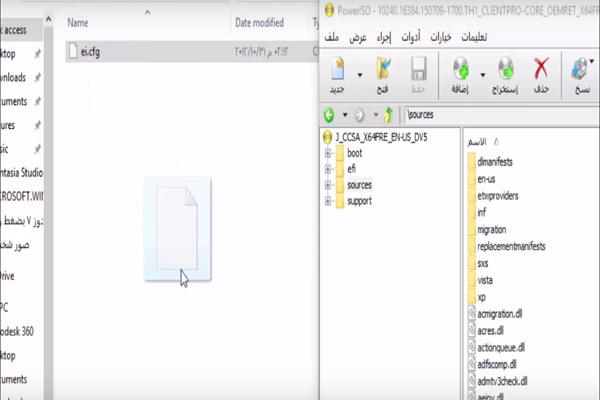Open the dropdown arrow next to Add (إضافة)

click(x=483, y=75)
